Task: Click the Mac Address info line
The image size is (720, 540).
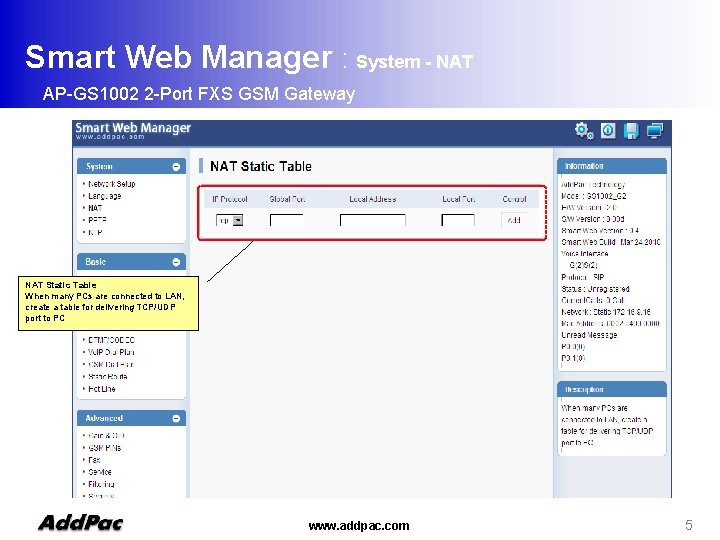Action: (610, 324)
